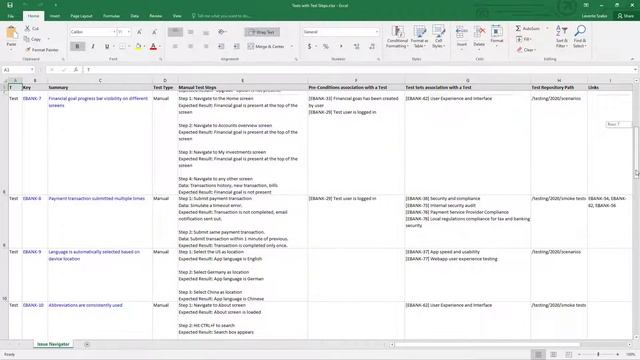Switch to the Formulas tab
The width and height of the screenshot is (640, 360).
(111, 16)
